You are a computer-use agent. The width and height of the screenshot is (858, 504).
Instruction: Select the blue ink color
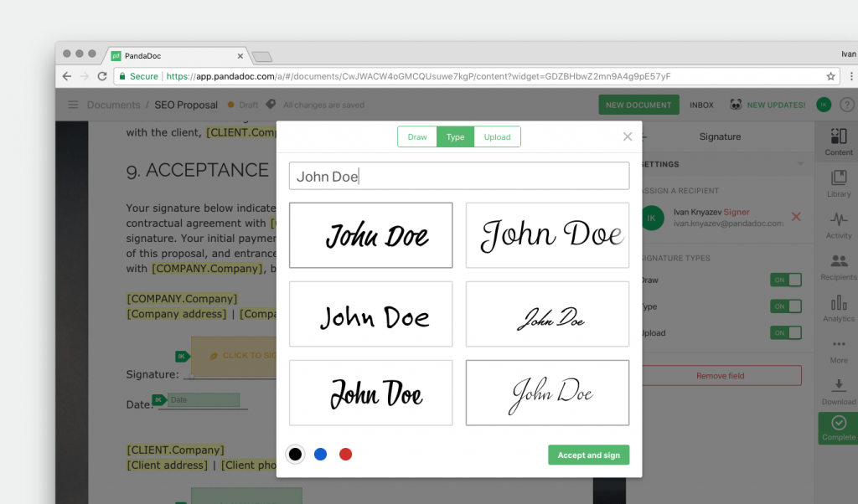point(320,455)
